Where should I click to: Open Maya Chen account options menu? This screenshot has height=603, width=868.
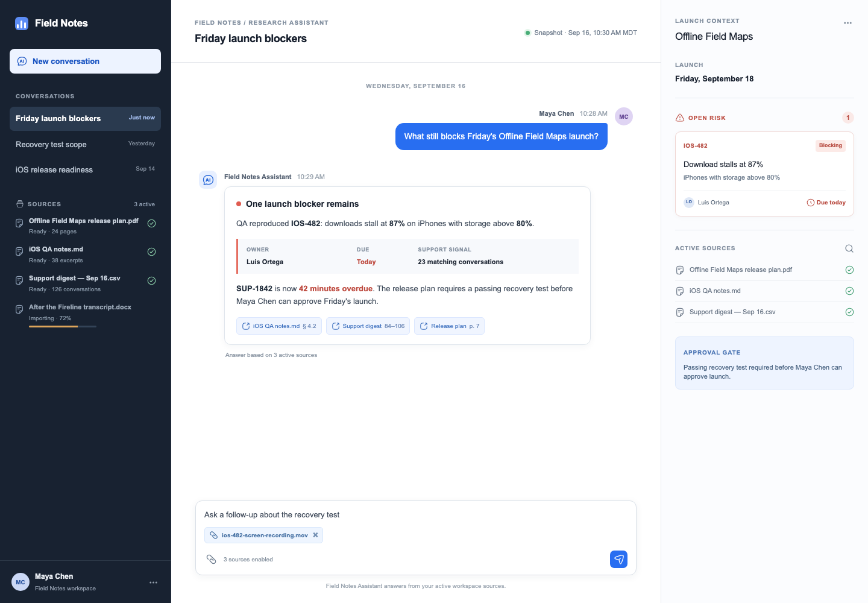coord(153,582)
